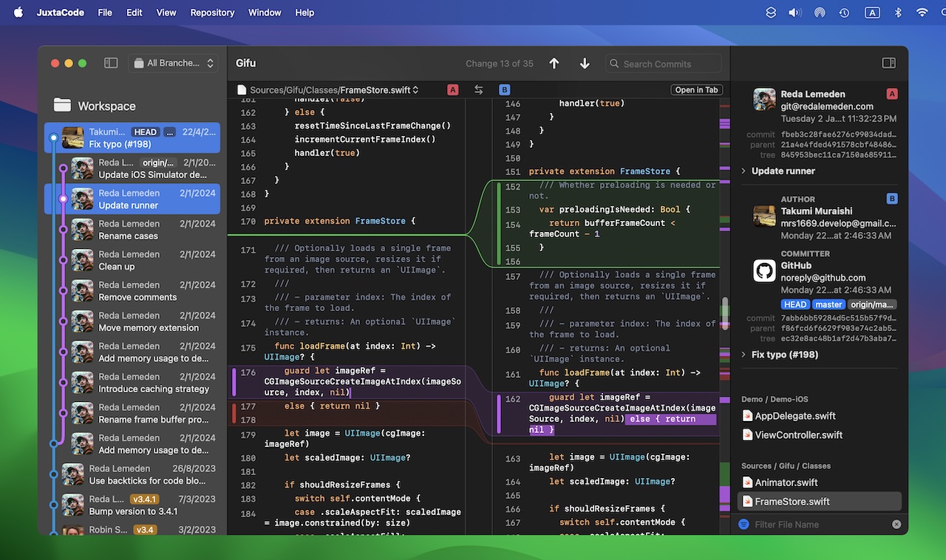946x560 pixels.
Task: Click the blue B revision badge in path bar
Action: (x=504, y=90)
